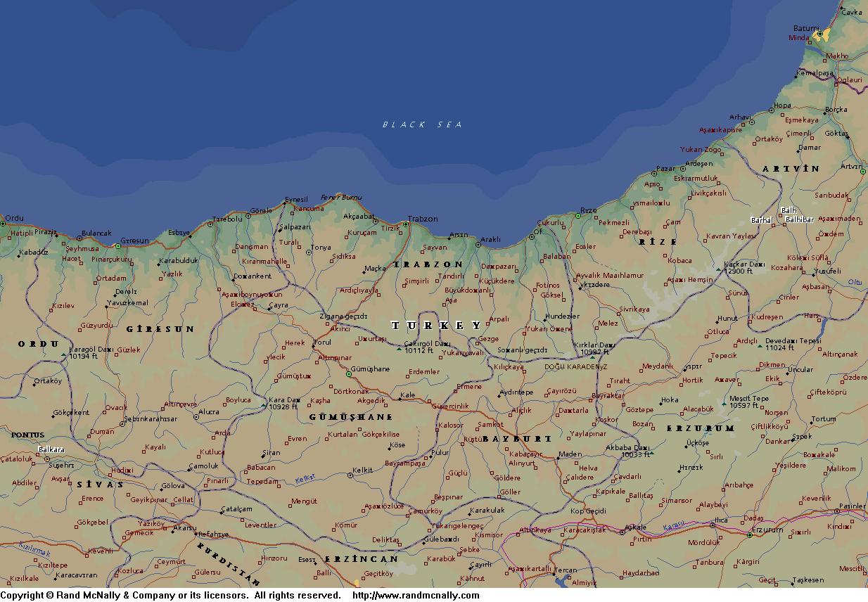Click the Kaçkar Dağı mountain peak triangle
Image resolution: width=868 pixels, height=602 pixels.
(718, 269)
